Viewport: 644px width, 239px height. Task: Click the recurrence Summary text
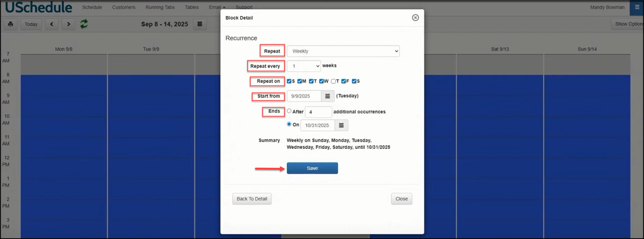click(x=338, y=144)
